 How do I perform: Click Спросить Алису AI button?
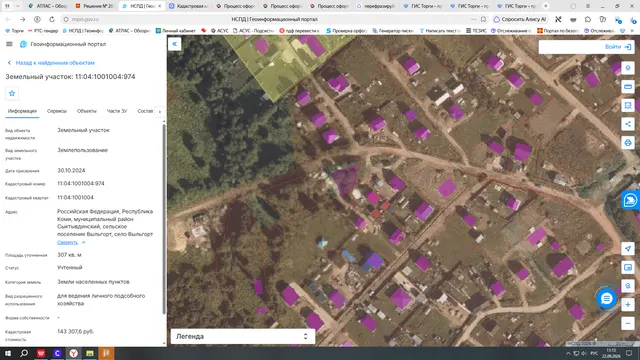tap(520, 19)
